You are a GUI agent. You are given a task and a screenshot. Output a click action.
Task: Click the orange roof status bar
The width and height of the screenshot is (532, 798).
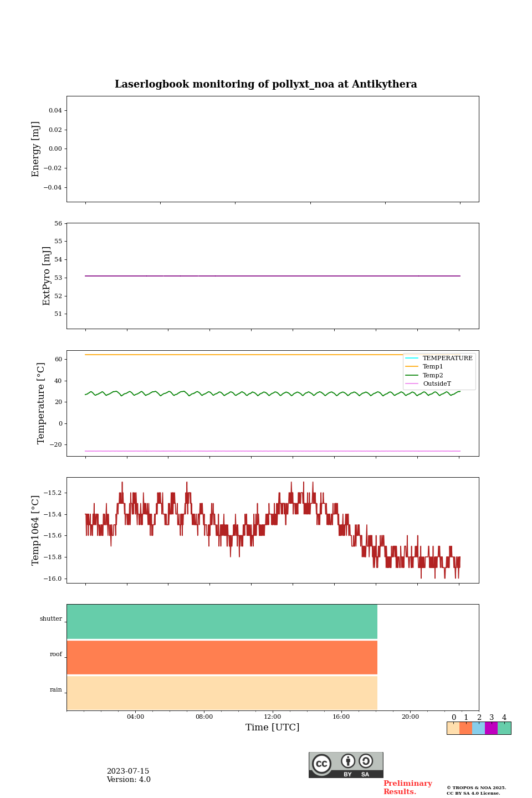coord(222,657)
